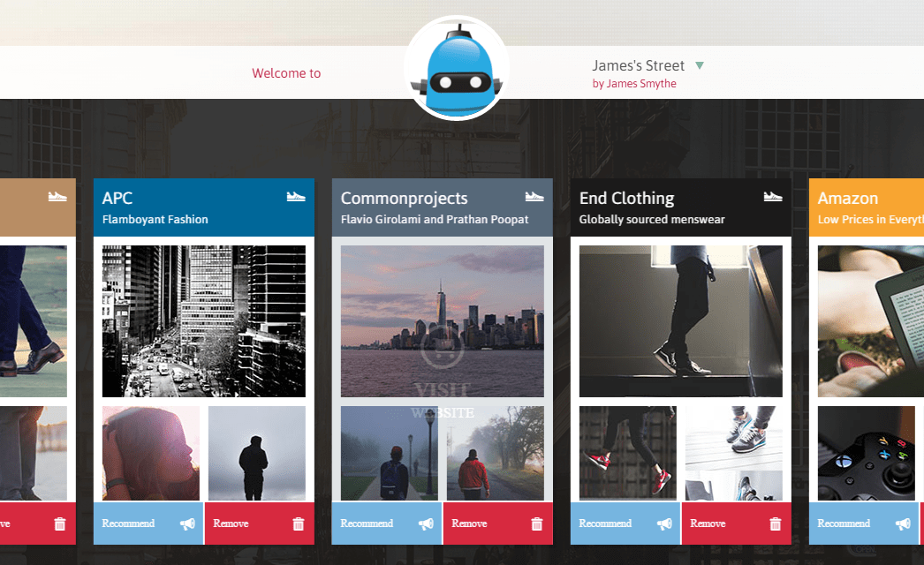924x565 pixels.
Task: Open the e-reader photo in the Amazon card
Action: (871, 321)
